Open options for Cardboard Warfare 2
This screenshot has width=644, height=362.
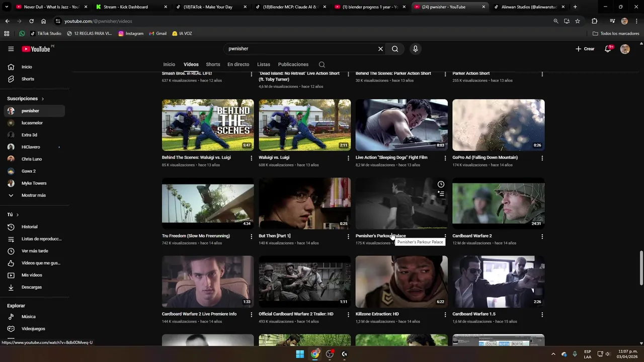click(542, 236)
